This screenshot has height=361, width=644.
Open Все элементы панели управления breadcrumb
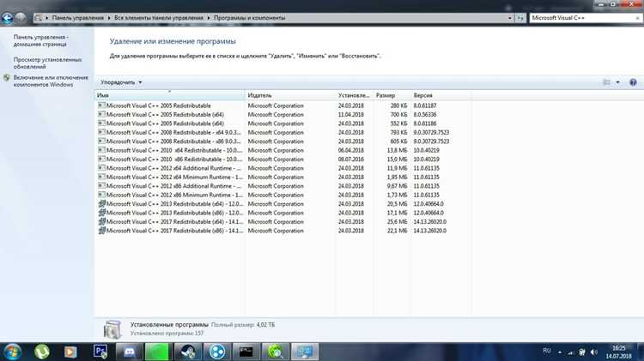pyautogui.click(x=159, y=18)
